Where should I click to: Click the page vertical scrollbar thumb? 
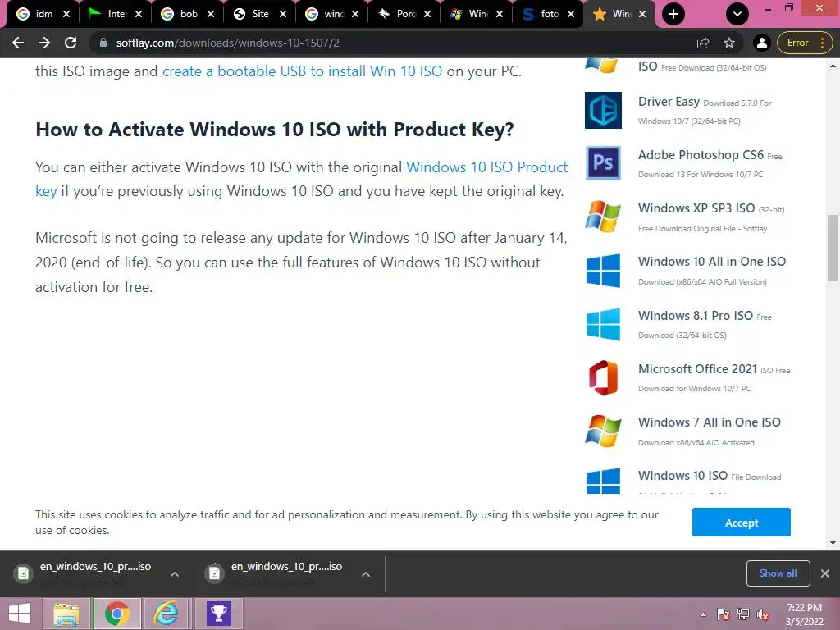click(x=833, y=248)
